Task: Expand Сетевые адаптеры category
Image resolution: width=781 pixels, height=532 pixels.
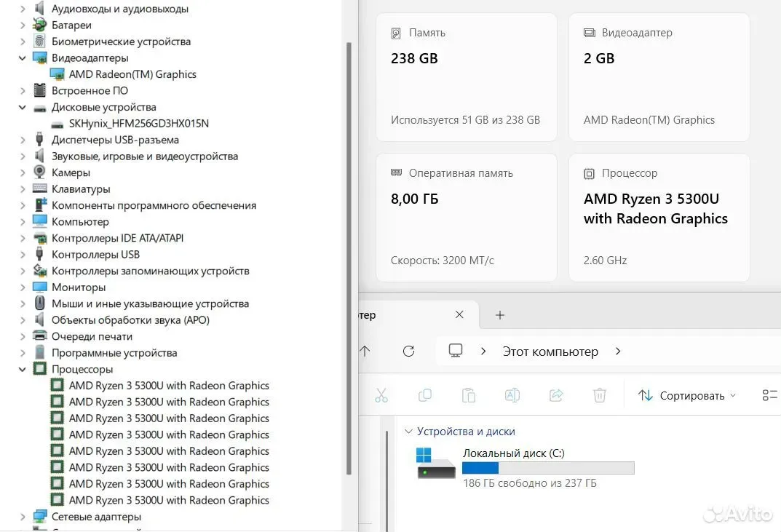Action: (23, 517)
